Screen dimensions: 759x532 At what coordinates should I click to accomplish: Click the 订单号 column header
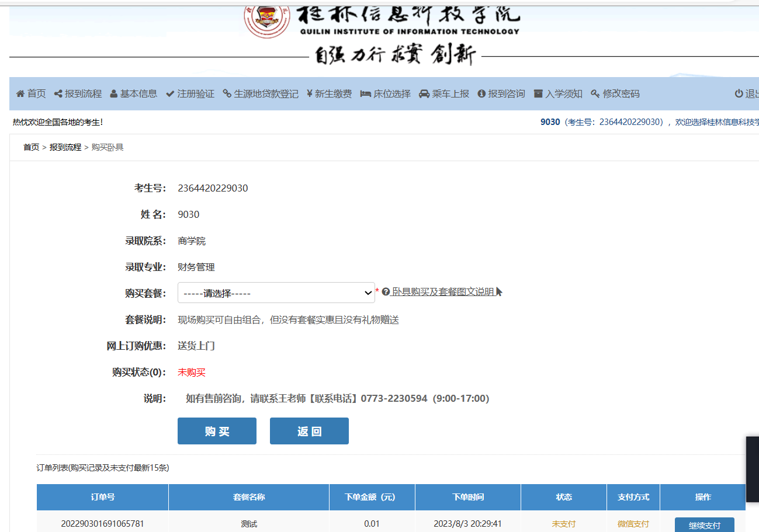102,498
